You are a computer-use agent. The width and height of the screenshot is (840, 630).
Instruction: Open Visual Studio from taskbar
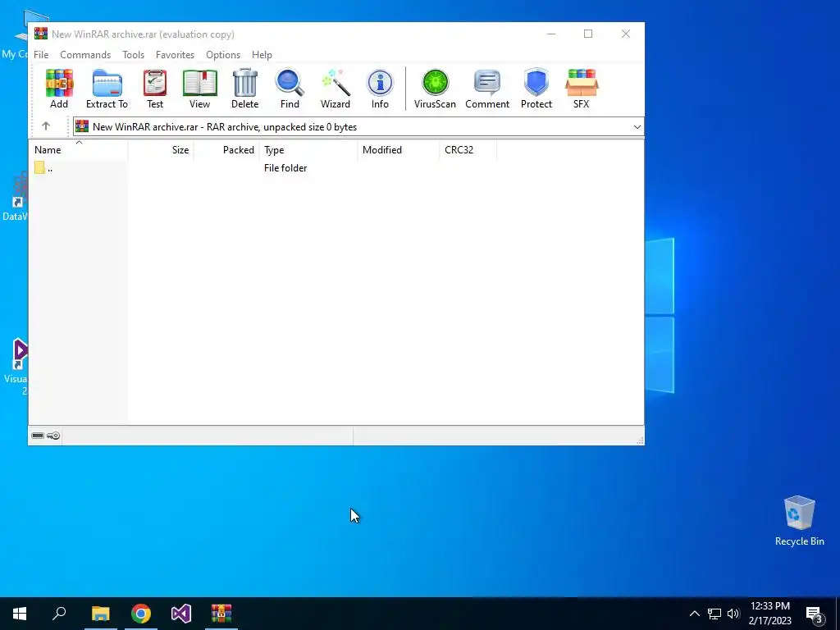click(181, 614)
